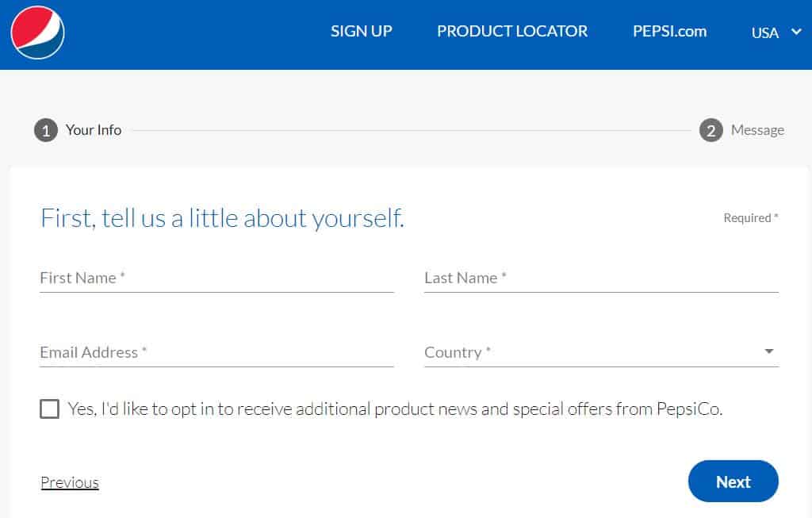Click the step 1 circle icon
The image size is (812, 518).
pyautogui.click(x=46, y=130)
